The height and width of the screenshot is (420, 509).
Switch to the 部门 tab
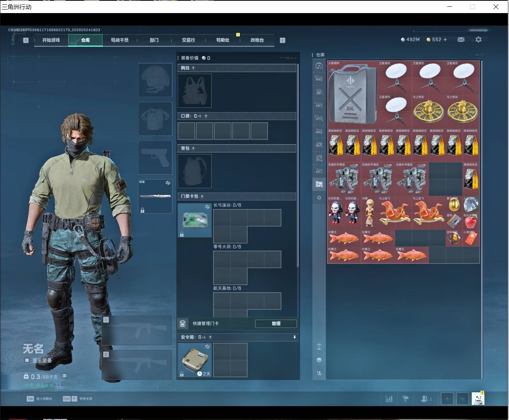click(154, 40)
